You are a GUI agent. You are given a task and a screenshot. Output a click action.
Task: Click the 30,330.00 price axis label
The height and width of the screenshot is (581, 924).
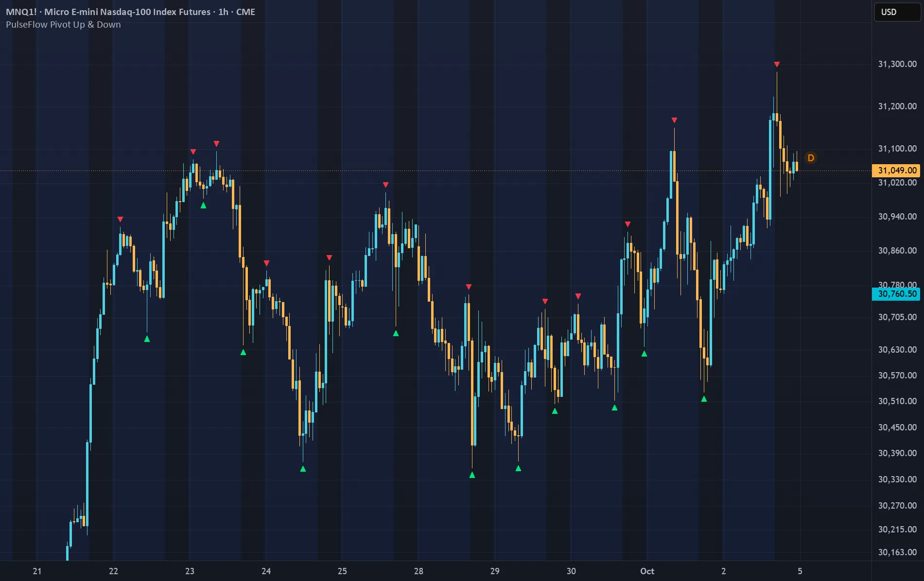point(897,479)
